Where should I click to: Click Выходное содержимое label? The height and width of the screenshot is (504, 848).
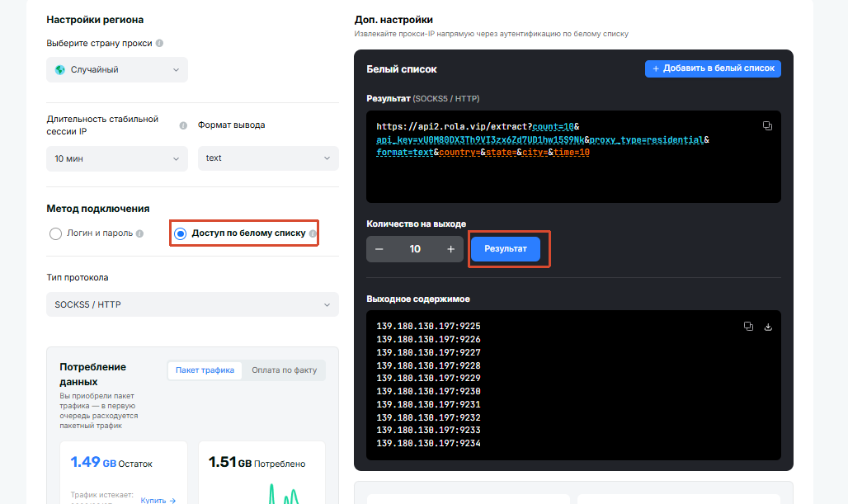[418, 299]
